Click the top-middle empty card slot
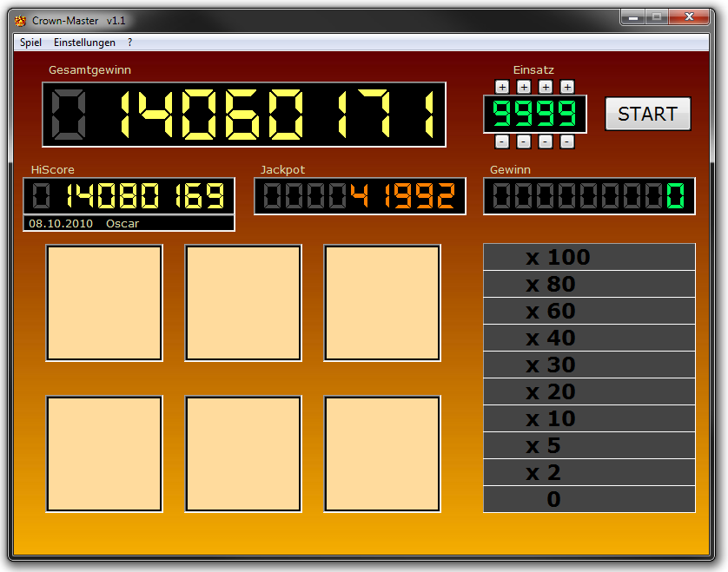The image size is (728, 572). click(x=243, y=303)
